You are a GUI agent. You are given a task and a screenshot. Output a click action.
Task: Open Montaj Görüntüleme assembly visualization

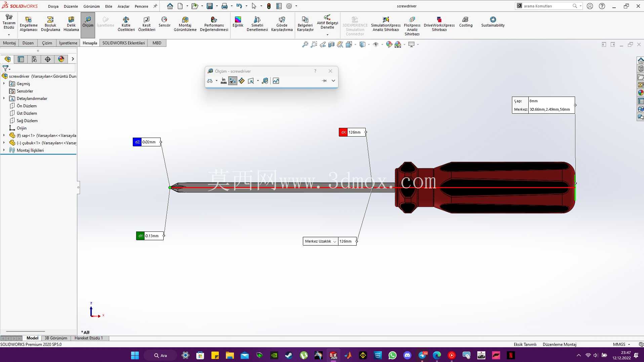tap(185, 24)
